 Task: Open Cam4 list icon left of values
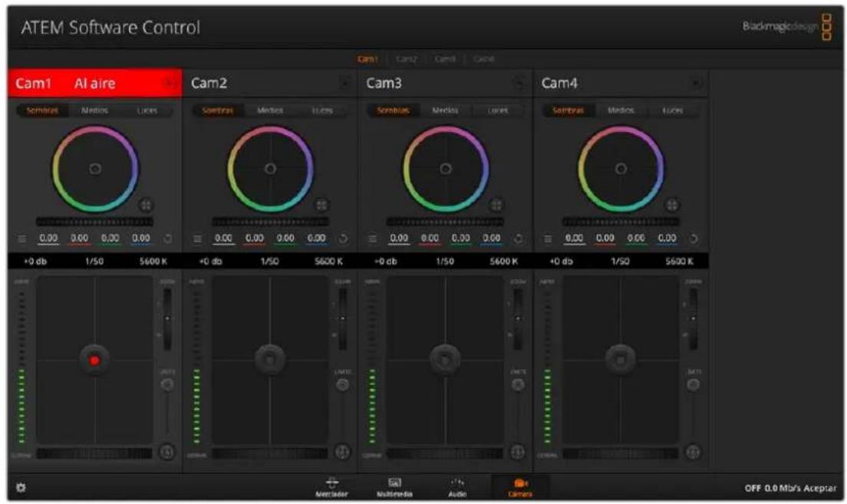pyautogui.click(x=549, y=239)
